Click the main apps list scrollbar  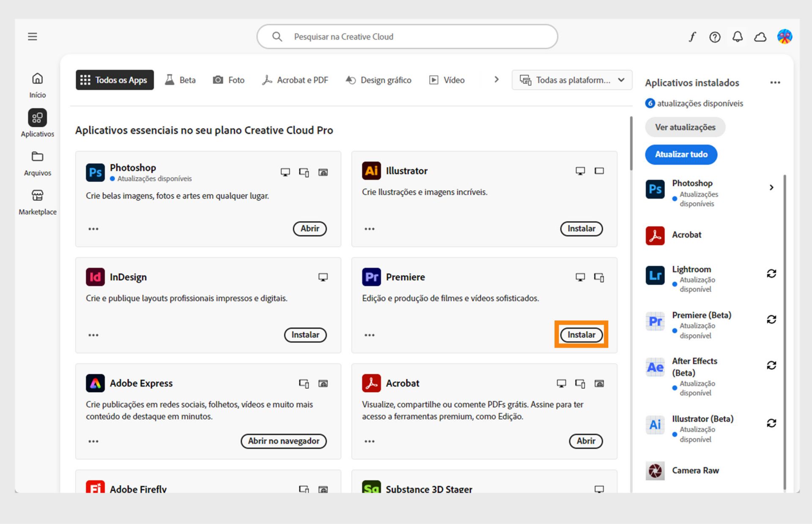click(631, 144)
